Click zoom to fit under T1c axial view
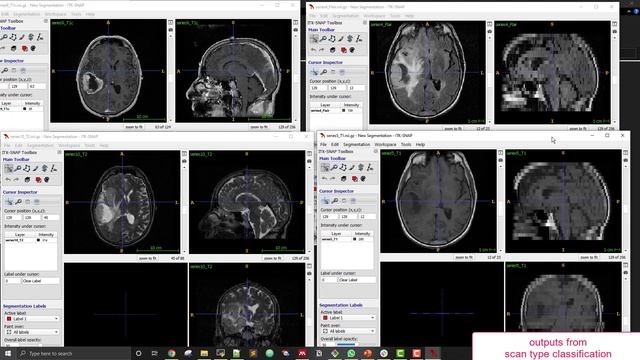The height and width of the screenshot is (360, 640). pyautogui.click(x=134, y=127)
